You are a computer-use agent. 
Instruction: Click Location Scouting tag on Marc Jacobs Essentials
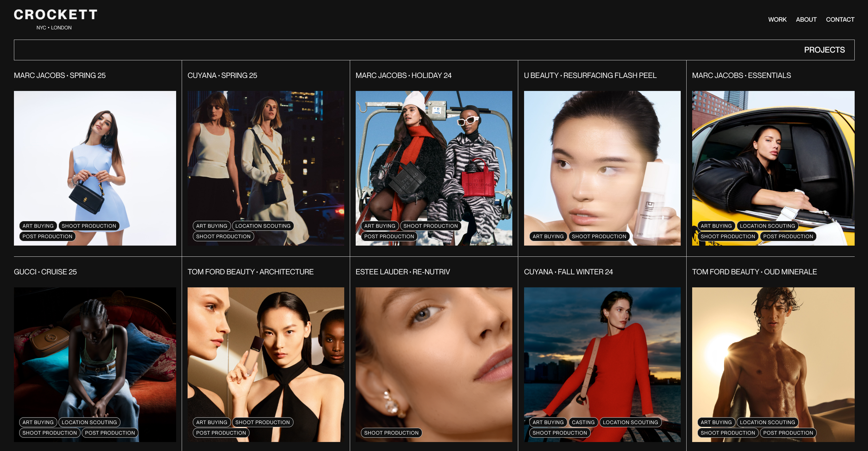point(768,226)
